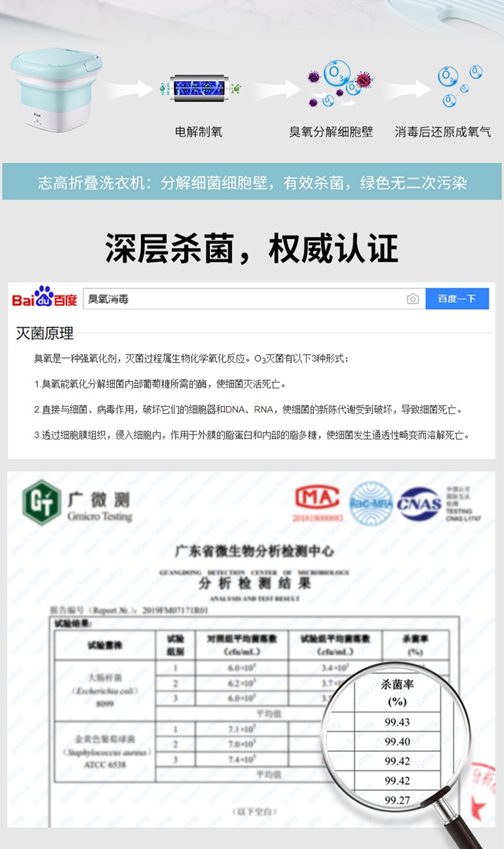Click the camera image-search icon
This screenshot has height=849, width=504.
click(x=413, y=299)
